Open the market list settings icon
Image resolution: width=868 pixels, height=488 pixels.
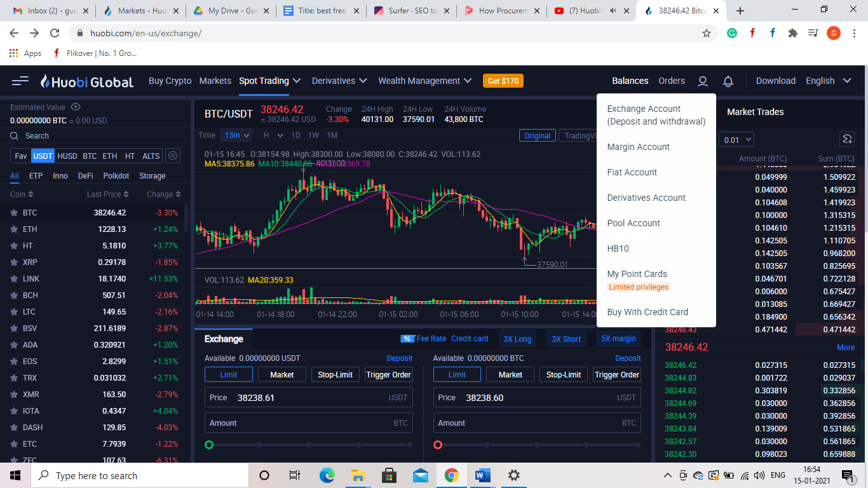[173, 156]
